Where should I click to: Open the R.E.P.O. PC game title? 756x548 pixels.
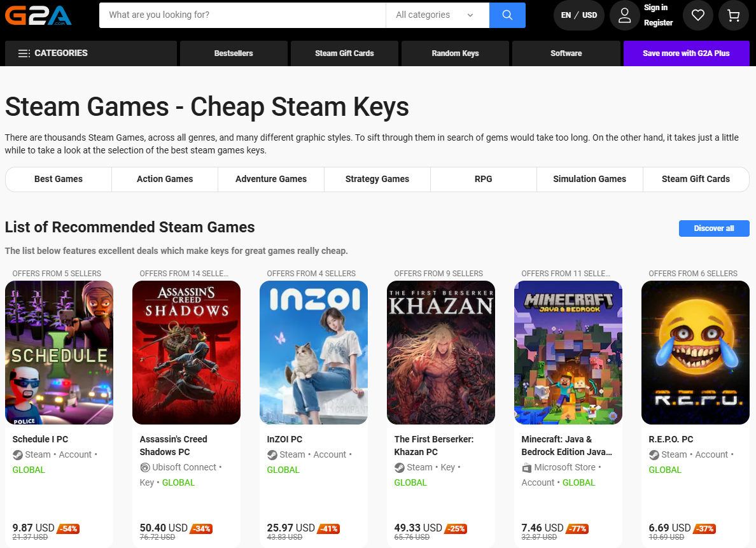point(671,439)
